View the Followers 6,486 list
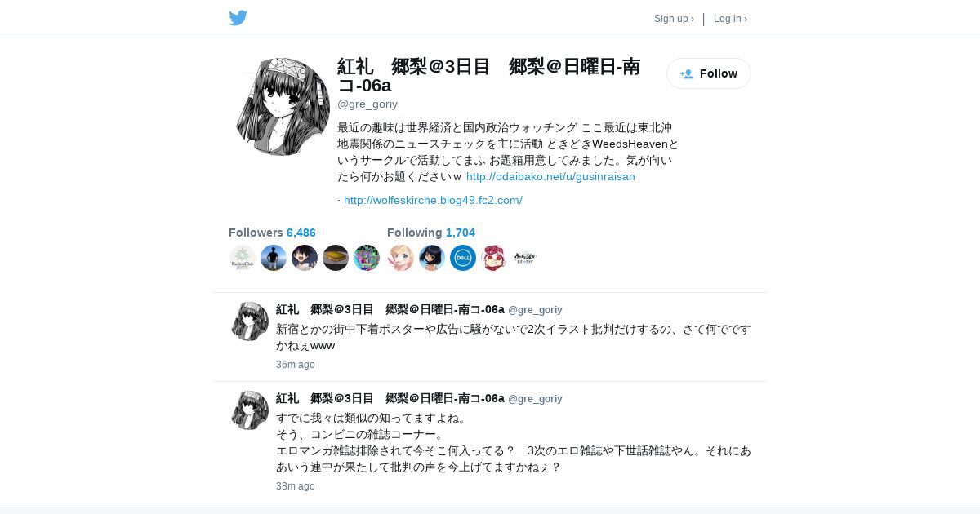The image size is (980, 514). [x=272, y=233]
